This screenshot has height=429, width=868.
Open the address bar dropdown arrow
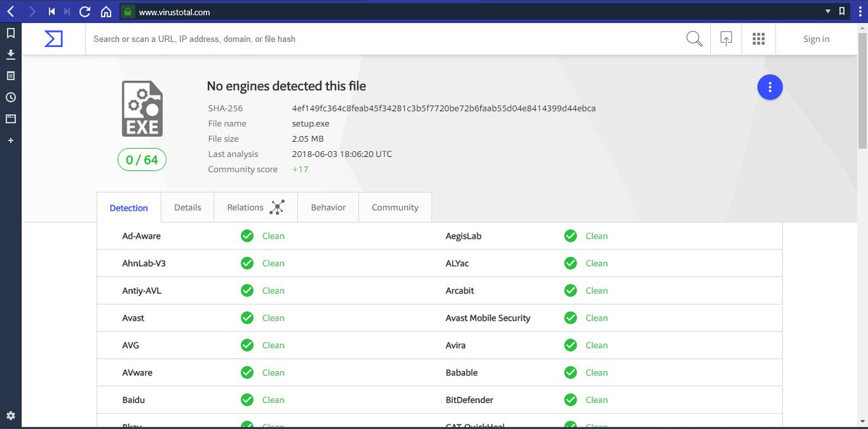tap(827, 12)
